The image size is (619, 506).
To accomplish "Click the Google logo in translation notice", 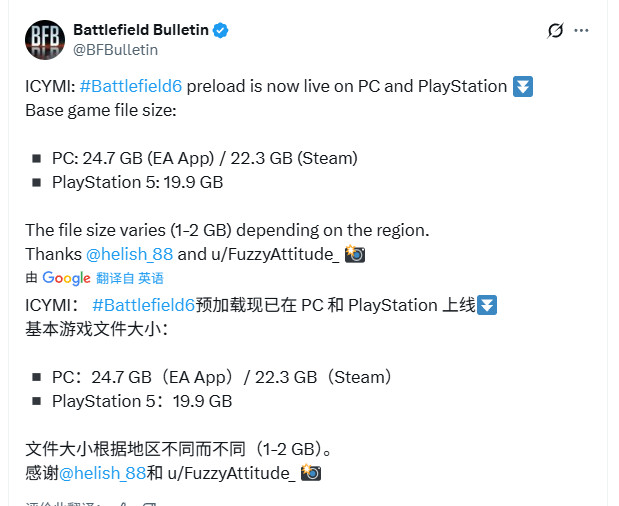I will pos(66,278).
